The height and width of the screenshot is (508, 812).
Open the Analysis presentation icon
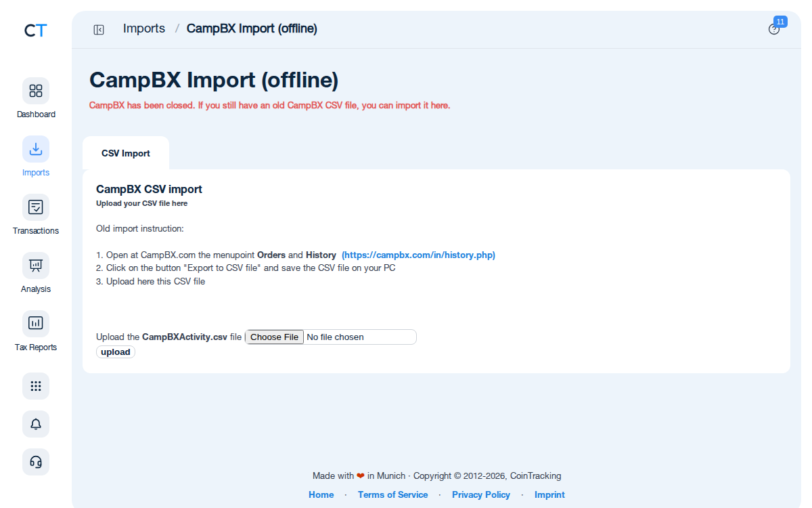(36, 266)
